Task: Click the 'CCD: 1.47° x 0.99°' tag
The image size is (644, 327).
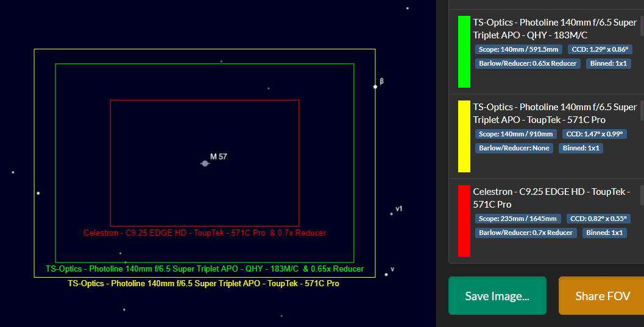Action: click(x=594, y=134)
